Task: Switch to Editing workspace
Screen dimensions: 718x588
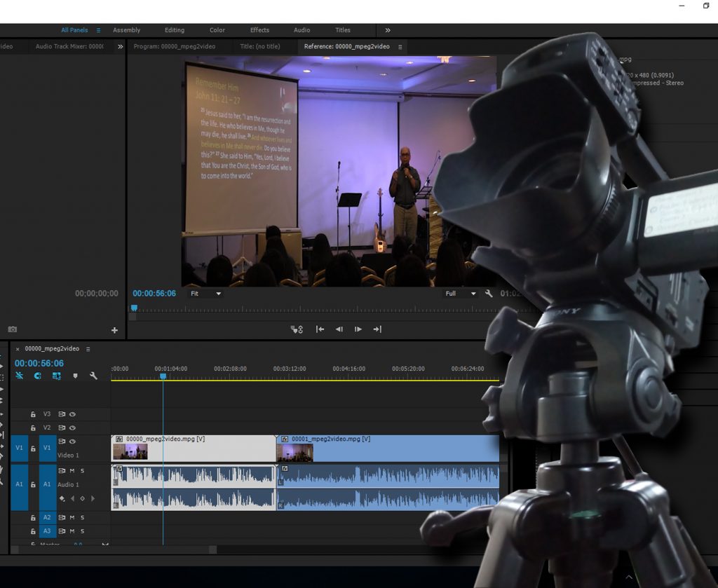Action: point(175,30)
